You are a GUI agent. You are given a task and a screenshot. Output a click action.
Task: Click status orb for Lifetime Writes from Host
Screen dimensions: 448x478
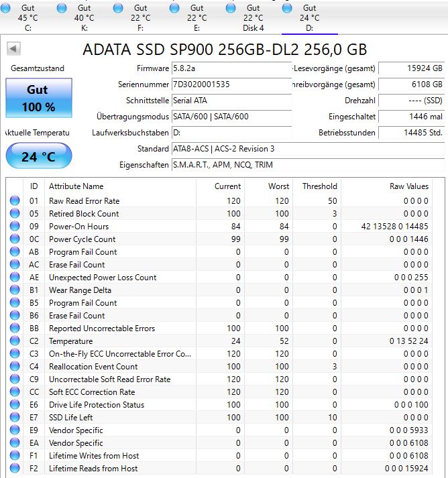click(x=15, y=455)
